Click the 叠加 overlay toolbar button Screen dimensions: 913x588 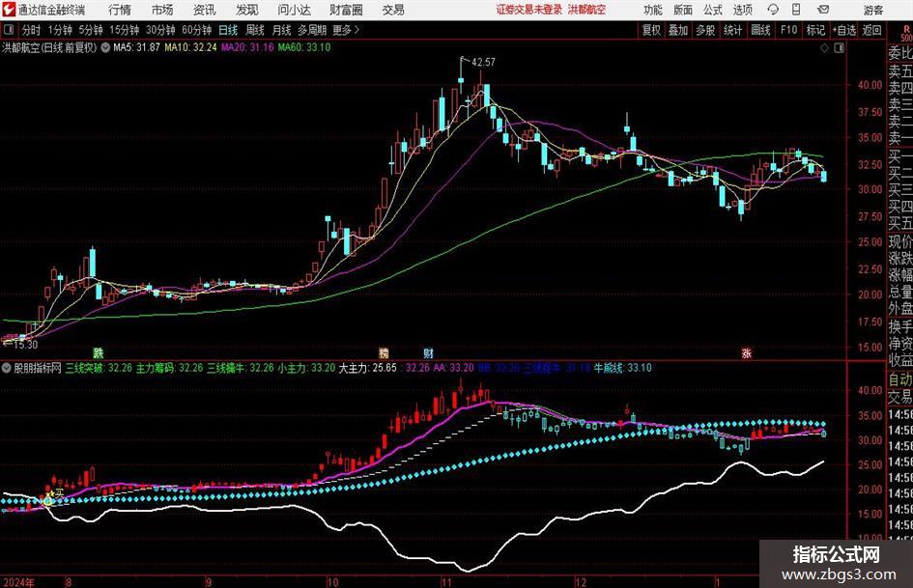pyautogui.click(x=678, y=30)
